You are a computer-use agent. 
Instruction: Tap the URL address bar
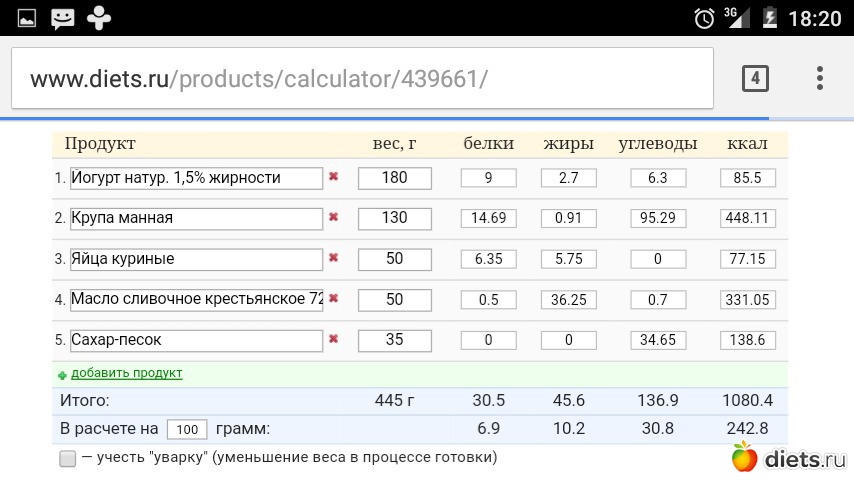tap(360, 78)
